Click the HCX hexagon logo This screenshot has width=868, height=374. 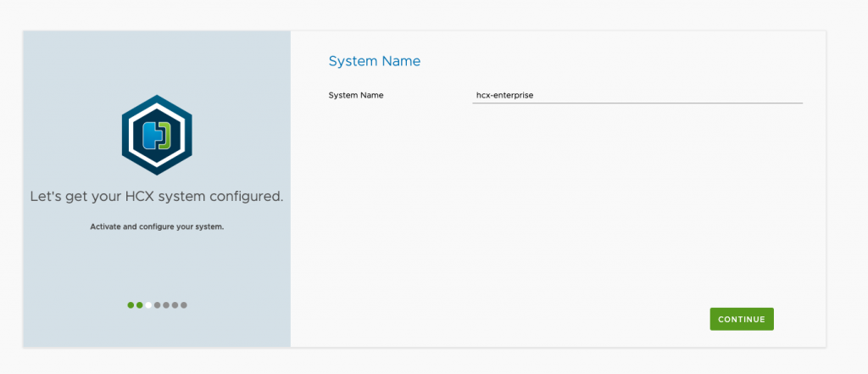157,135
